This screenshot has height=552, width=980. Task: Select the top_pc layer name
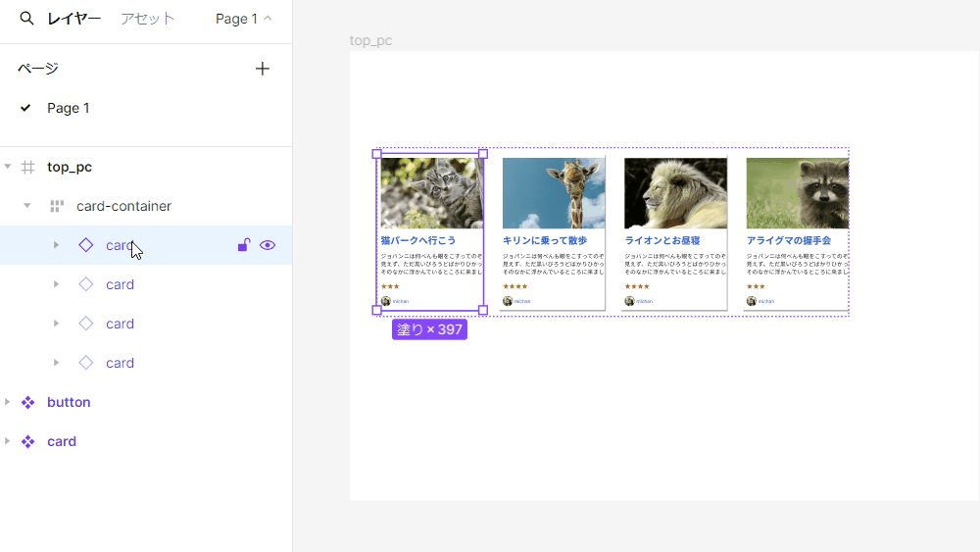pos(70,167)
